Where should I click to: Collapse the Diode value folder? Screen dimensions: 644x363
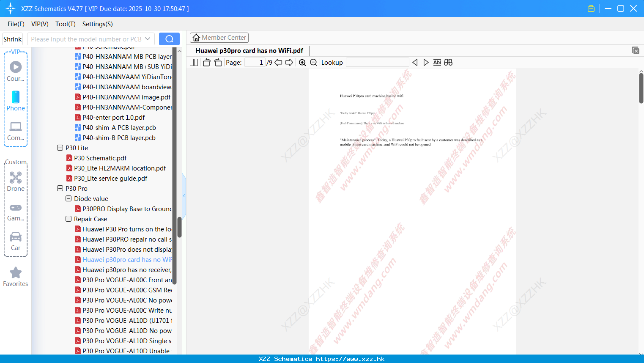coord(69,199)
